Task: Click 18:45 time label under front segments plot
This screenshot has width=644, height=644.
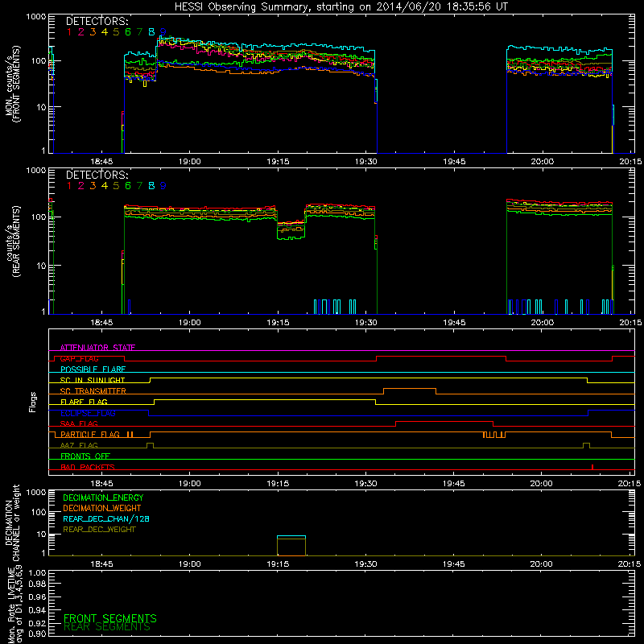Action: (x=101, y=162)
